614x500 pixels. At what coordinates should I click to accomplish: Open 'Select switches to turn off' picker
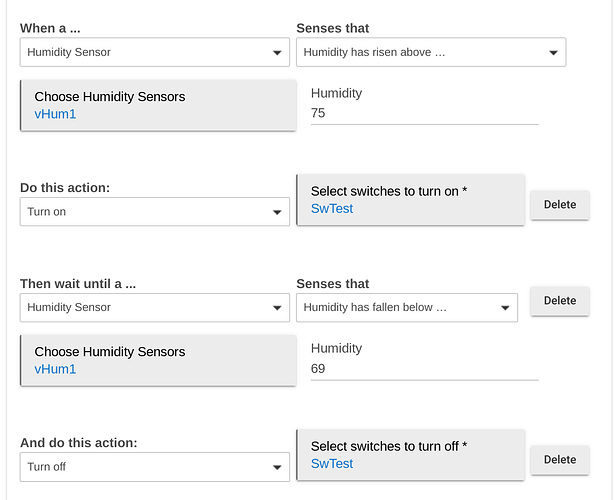[x=410, y=455]
